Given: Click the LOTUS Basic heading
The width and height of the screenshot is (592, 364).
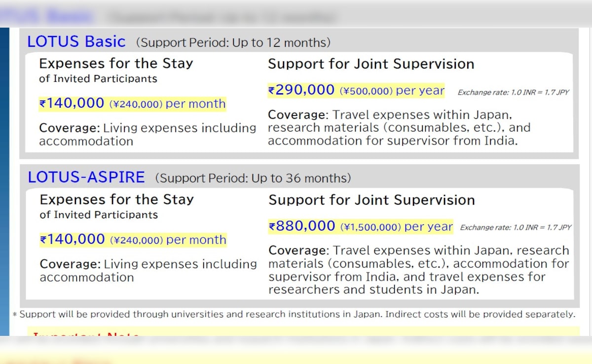Looking at the screenshot, I should pyautogui.click(x=76, y=42).
